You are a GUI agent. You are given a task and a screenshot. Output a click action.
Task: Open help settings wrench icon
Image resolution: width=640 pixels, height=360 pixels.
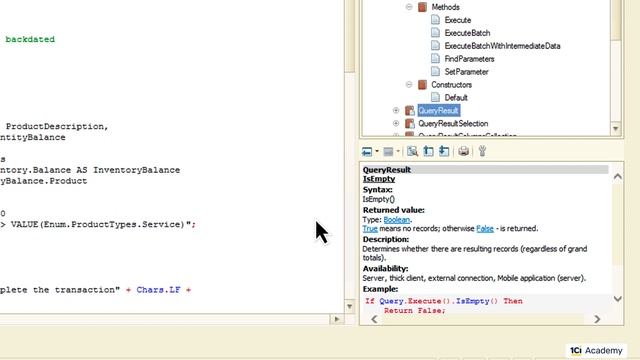tap(482, 151)
